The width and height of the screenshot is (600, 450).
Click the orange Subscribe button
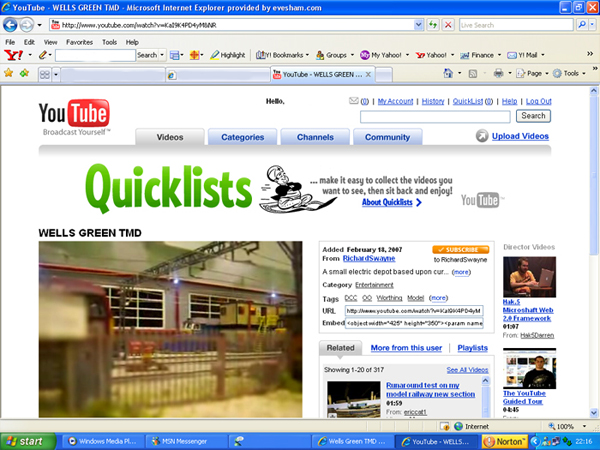point(461,249)
